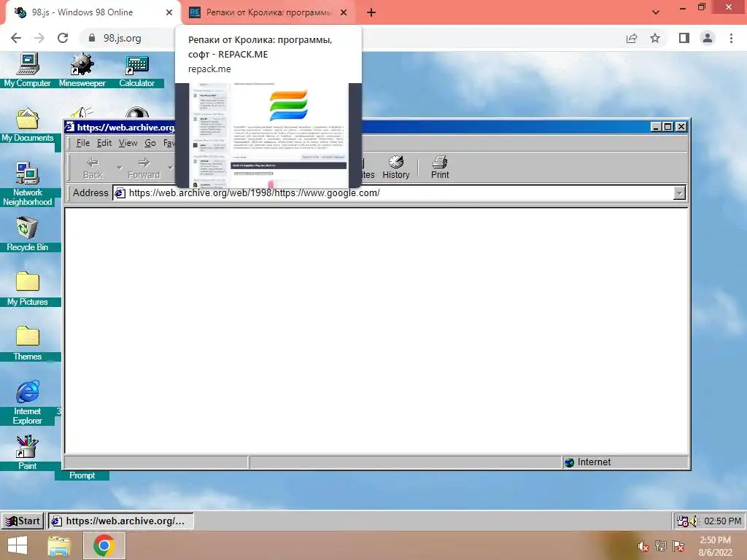Open the host Windows Start menu
This screenshot has width=747, height=560.
(18, 545)
